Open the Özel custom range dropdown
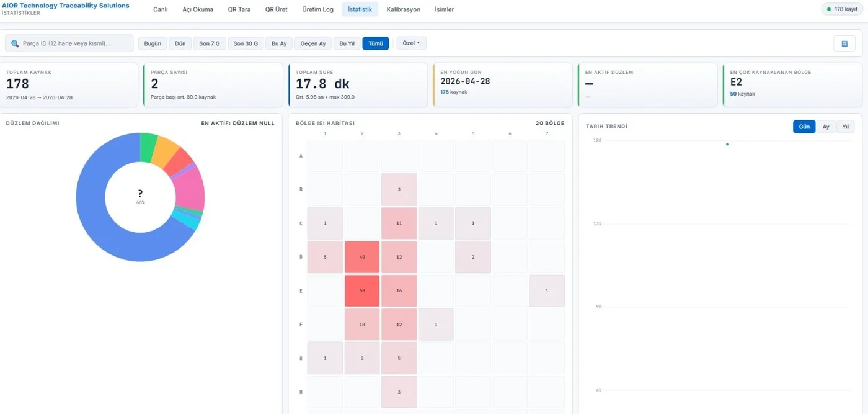The height and width of the screenshot is (414, 868). pyautogui.click(x=411, y=43)
